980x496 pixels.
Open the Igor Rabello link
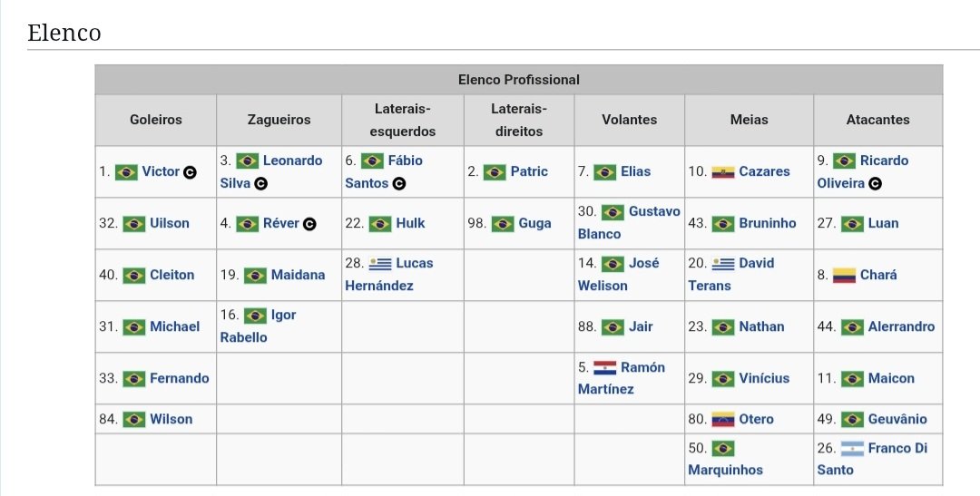[258, 326]
